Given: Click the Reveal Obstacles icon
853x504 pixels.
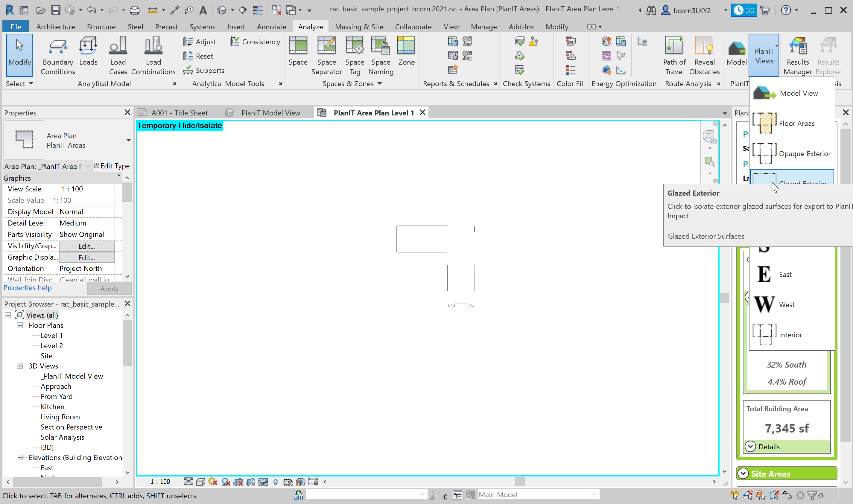Looking at the screenshot, I should [704, 46].
